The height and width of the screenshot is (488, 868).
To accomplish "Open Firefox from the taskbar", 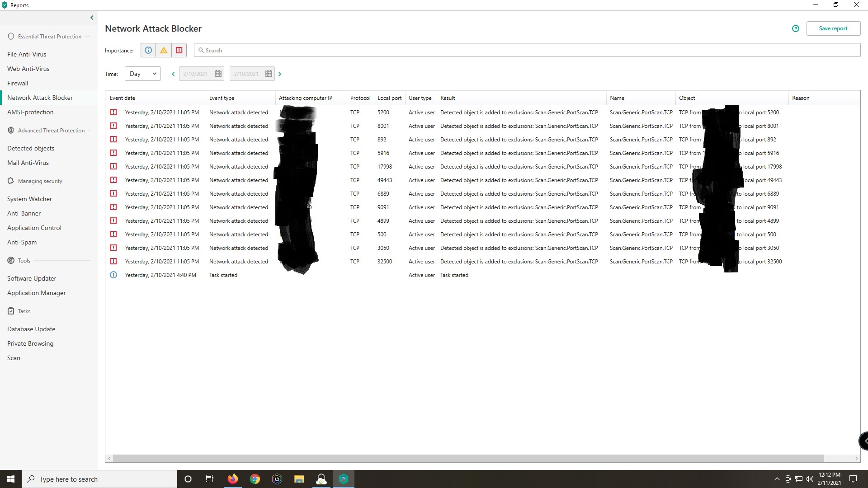I will tap(233, 479).
